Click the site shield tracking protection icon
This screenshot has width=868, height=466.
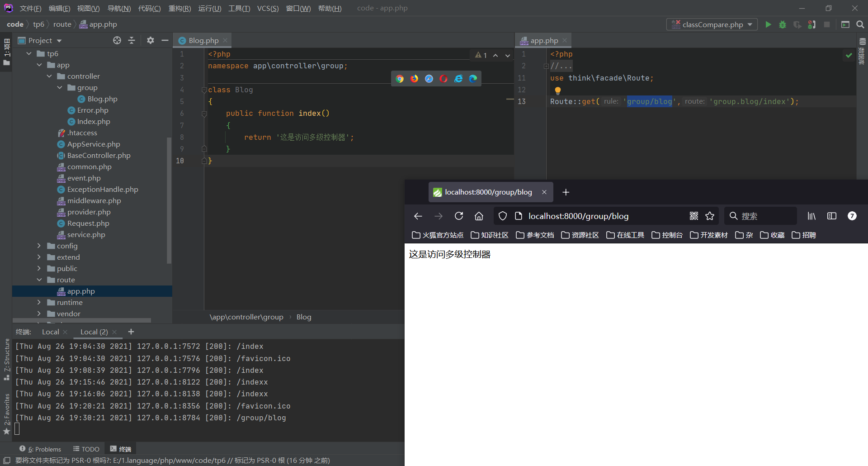tap(503, 216)
